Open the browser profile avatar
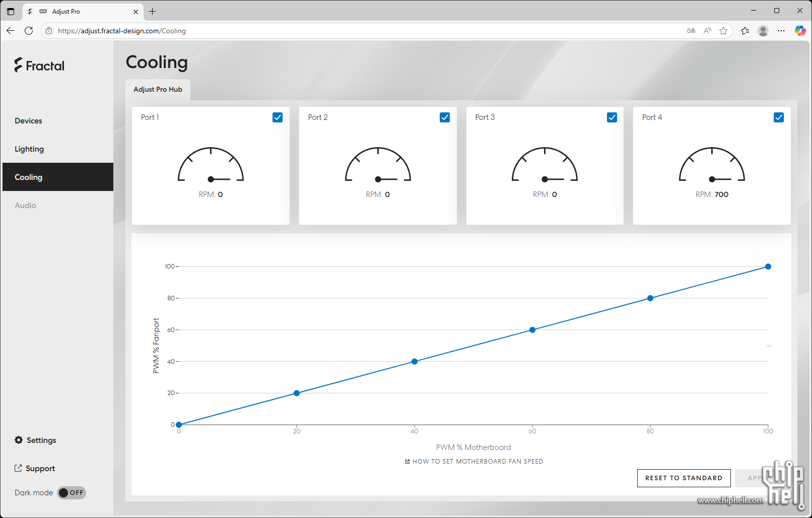 click(763, 31)
